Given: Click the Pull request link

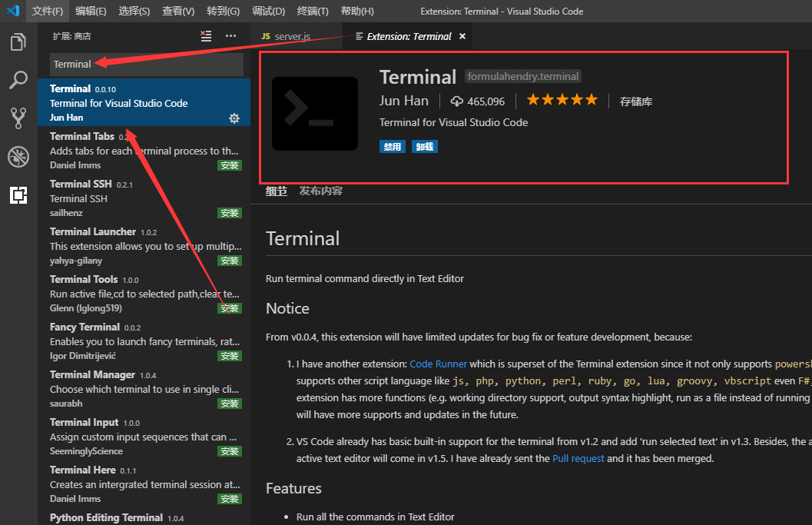Looking at the screenshot, I should [x=578, y=457].
